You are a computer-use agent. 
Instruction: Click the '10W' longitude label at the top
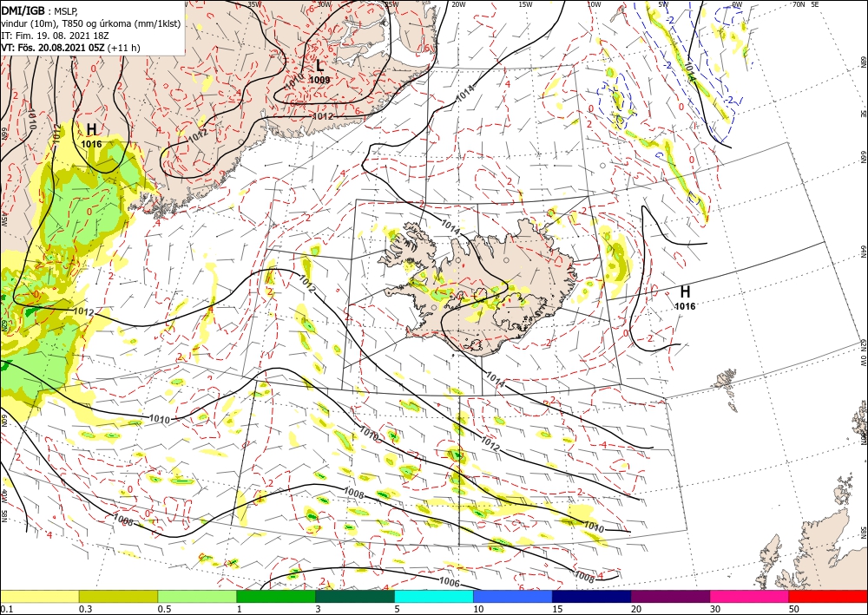[x=594, y=4]
